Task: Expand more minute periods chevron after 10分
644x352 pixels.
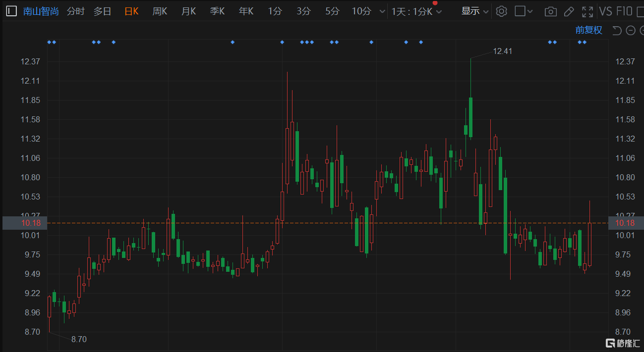Action: point(381,12)
